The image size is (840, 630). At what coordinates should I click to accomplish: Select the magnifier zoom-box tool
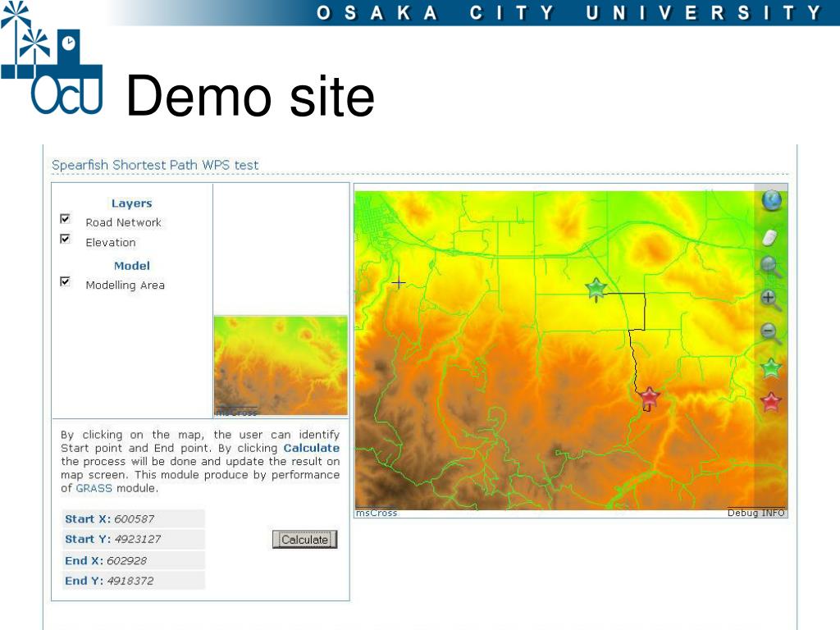[x=771, y=267]
